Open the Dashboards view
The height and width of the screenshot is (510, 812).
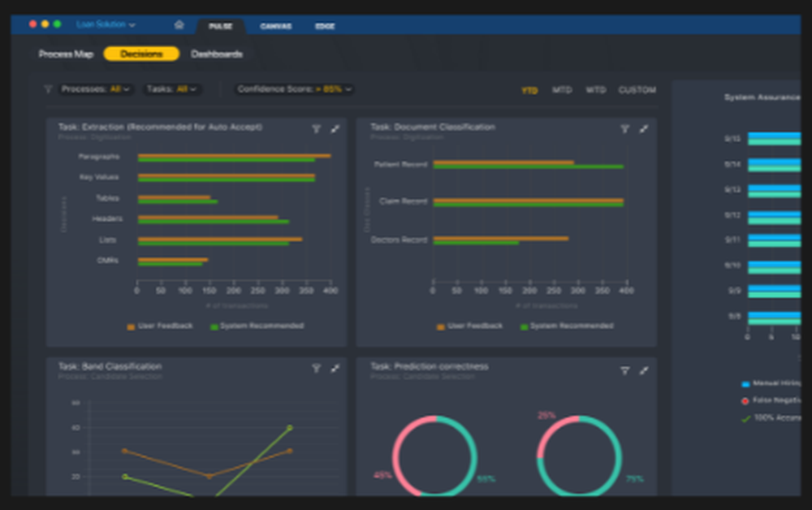pos(217,54)
